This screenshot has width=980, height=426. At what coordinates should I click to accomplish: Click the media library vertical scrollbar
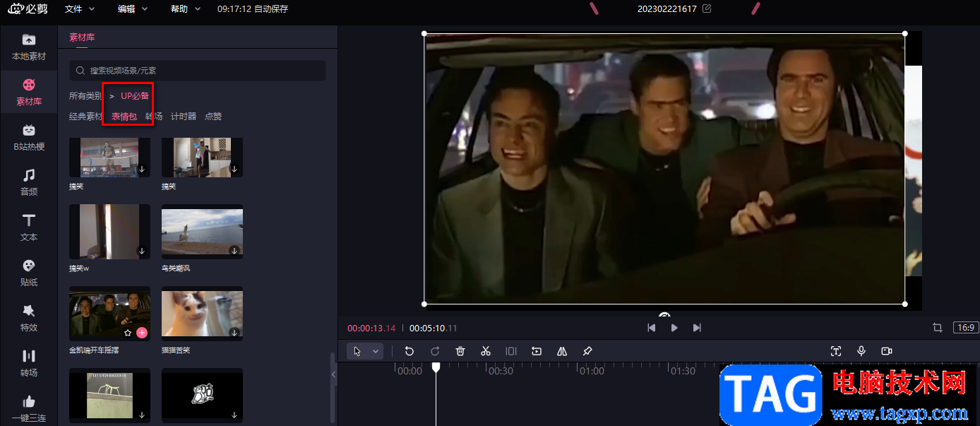tap(332, 387)
